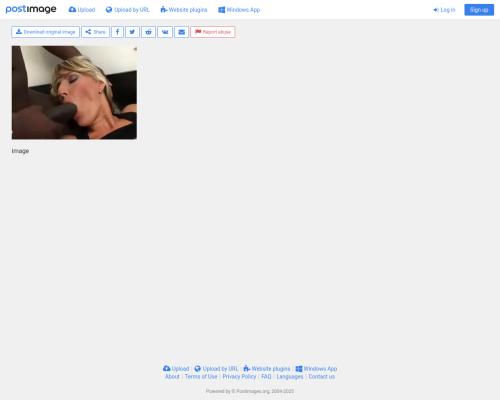Click the footer Windows App link

pos(316,369)
